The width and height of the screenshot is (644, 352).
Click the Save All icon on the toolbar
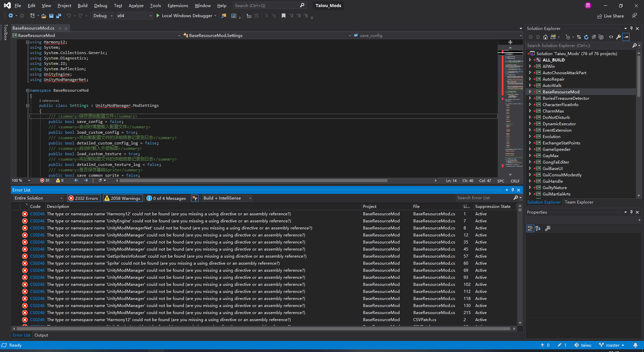pyautogui.click(x=58, y=15)
